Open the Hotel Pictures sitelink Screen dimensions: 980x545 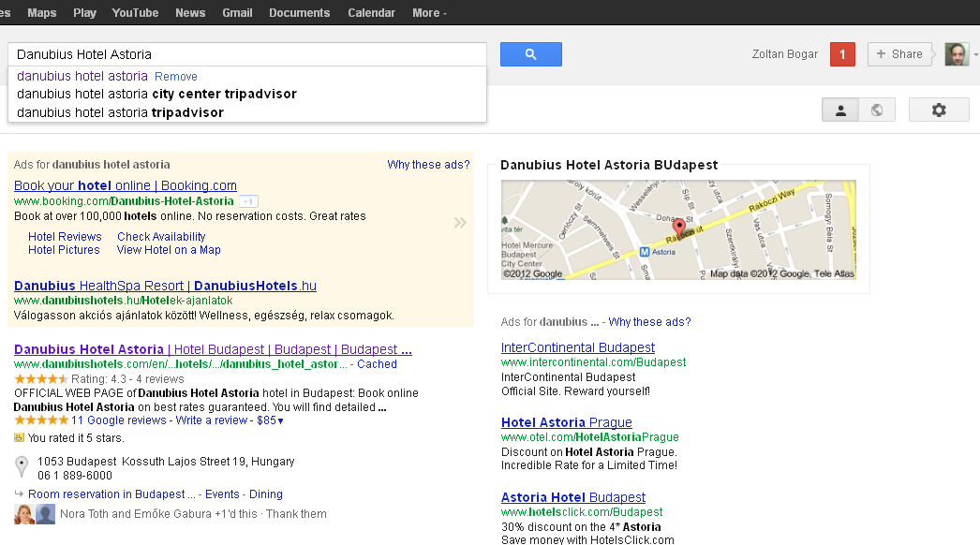coord(64,250)
